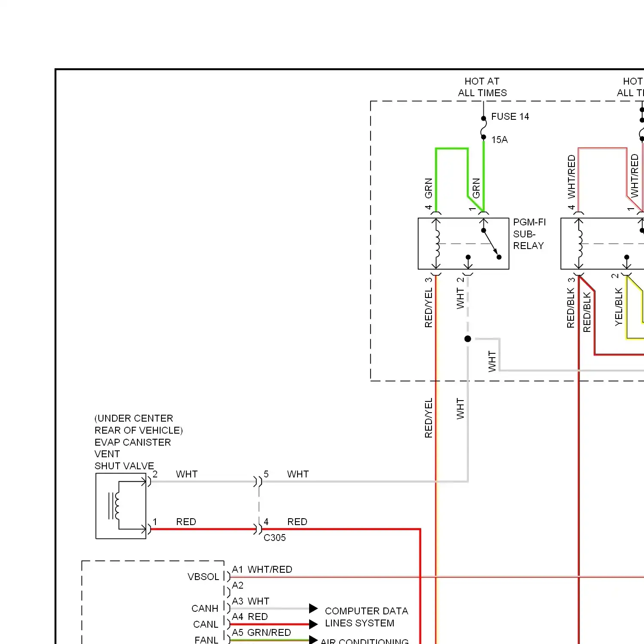Select the A5 GRN/RED pin label
This screenshot has width=644, height=644.
261,632
